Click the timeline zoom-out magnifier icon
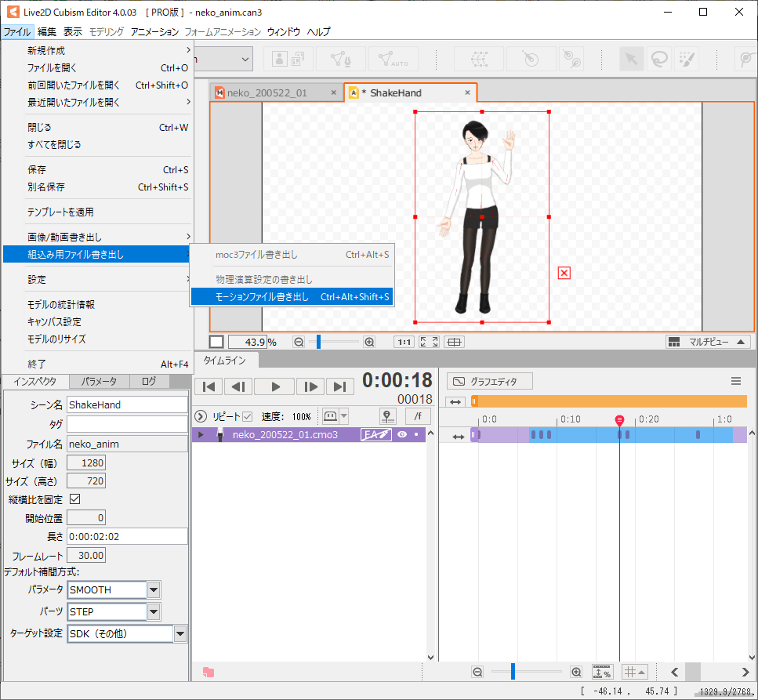758x700 pixels. tap(477, 672)
